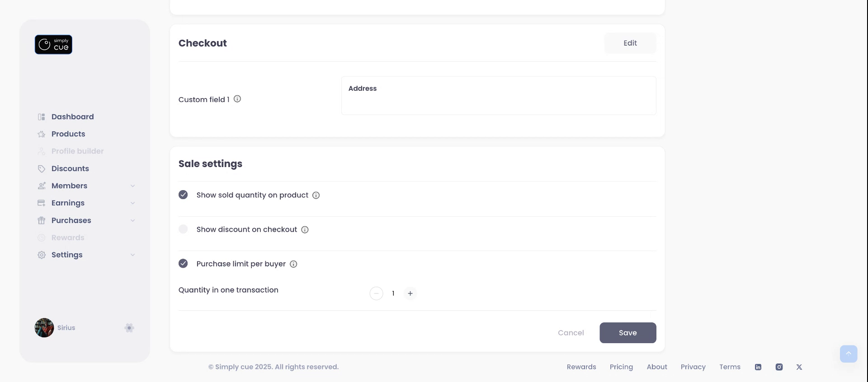Viewport: 868px width, 382px height.
Task: Toggle the theme icon beside Sirius
Action: pyautogui.click(x=129, y=328)
